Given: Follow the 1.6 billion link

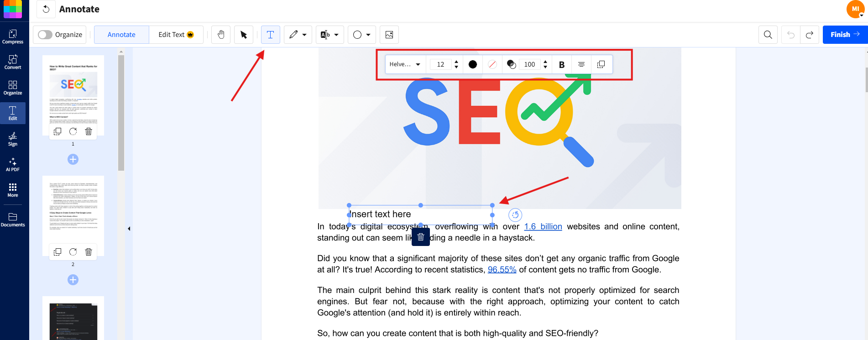Looking at the screenshot, I should coord(543,226).
